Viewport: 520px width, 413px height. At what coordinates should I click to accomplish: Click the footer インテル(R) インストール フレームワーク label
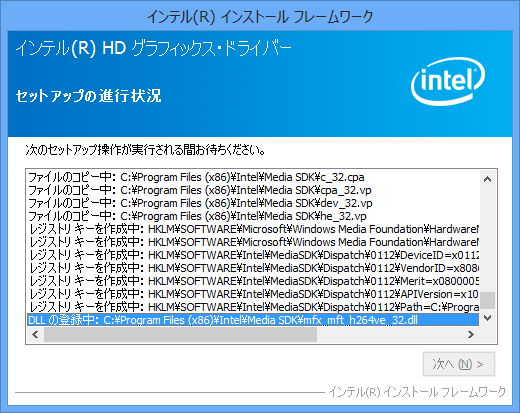417,392
